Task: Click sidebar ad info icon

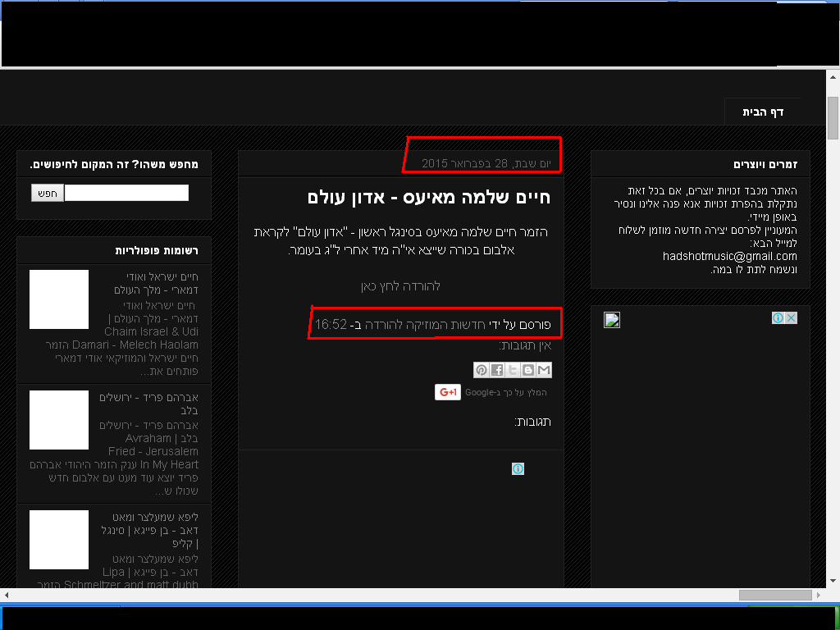Action: pyautogui.click(x=778, y=318)
